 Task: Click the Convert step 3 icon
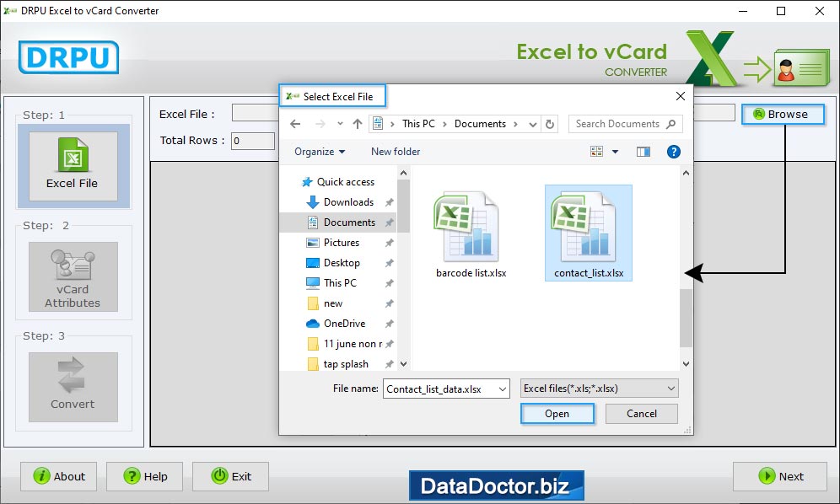pyautogui.click(x=73, y=387)
